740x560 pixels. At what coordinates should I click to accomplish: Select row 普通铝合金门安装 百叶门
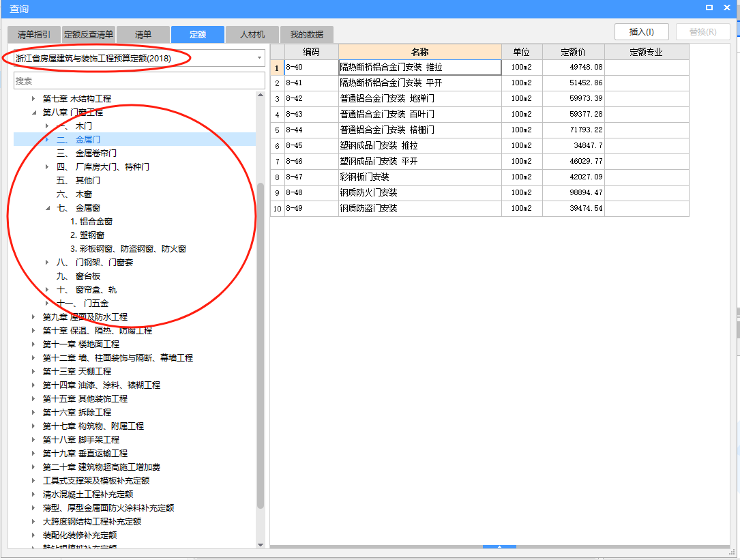(x=479, y=115)
